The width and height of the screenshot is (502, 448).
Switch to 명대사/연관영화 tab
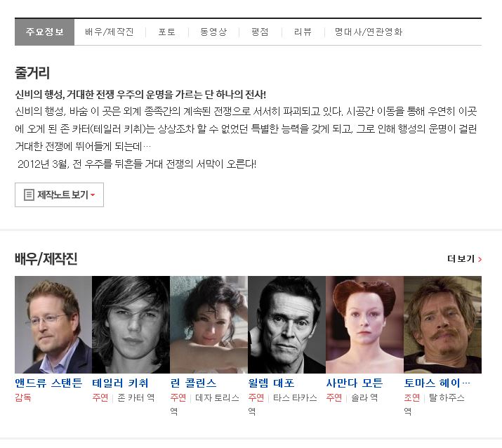(368, 32)
